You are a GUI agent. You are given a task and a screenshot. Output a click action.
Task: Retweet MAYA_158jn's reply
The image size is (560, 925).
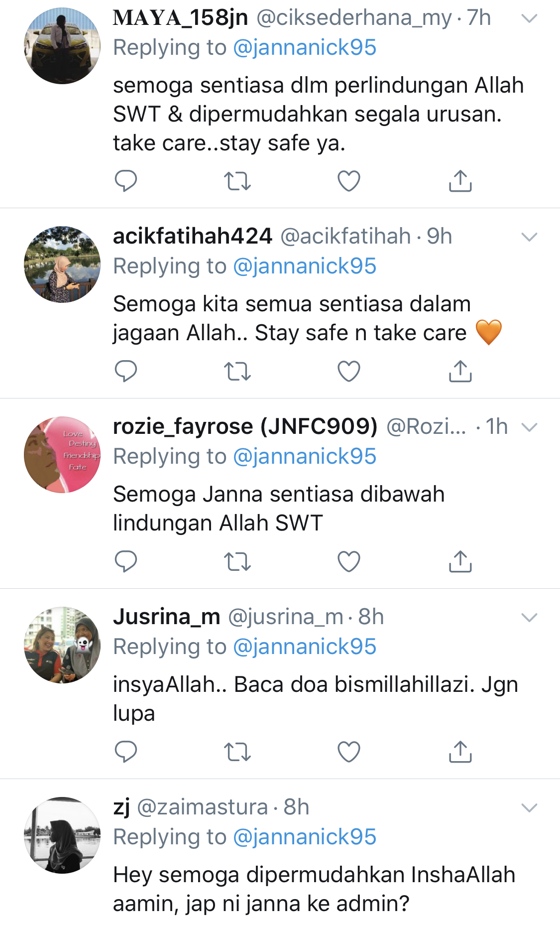[237, 181]
